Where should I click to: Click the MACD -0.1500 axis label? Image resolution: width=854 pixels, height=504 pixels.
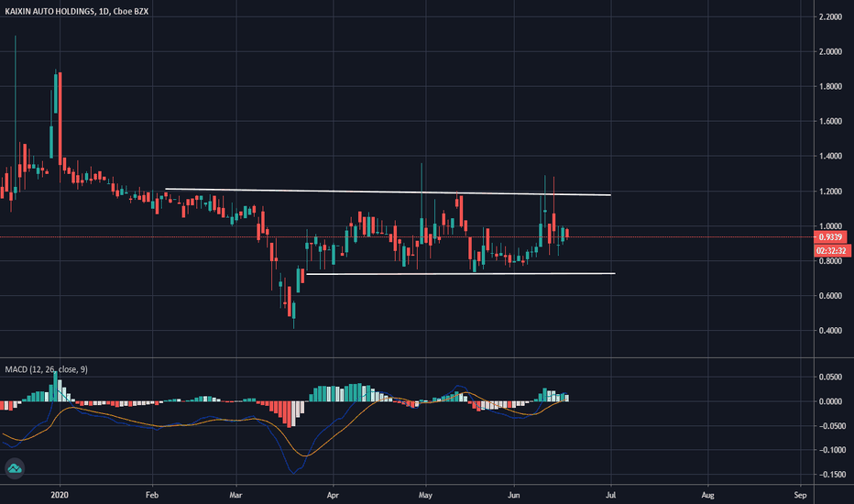click(x=830, y=475)
